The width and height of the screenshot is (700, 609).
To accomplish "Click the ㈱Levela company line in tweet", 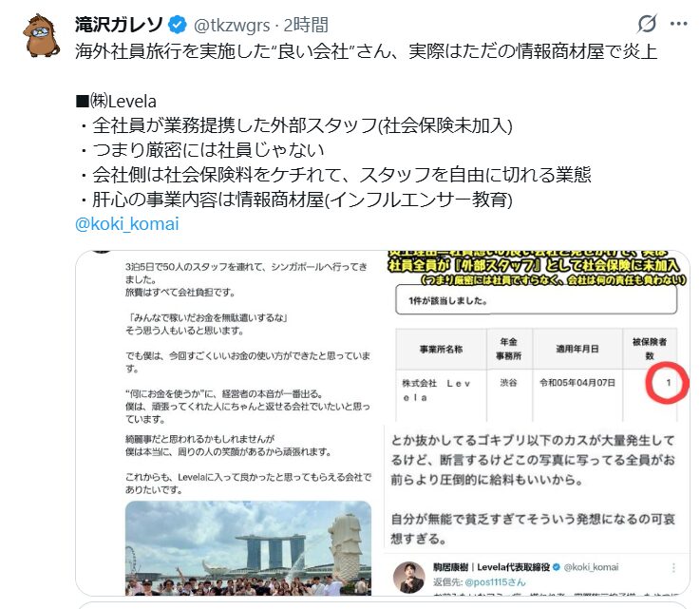I will (x=116, y=102).
